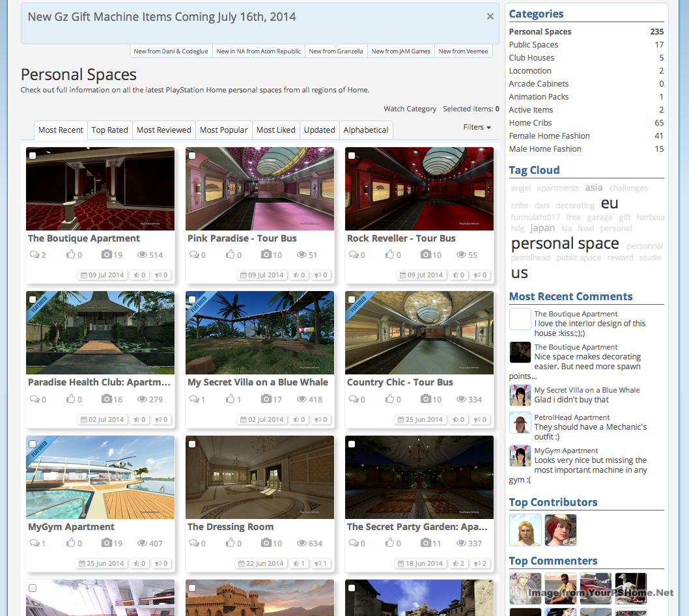Viewport: 689px width, 616px height.
Task: Click camera icon on The Boutique Apartment
Action: pos(106,254)
